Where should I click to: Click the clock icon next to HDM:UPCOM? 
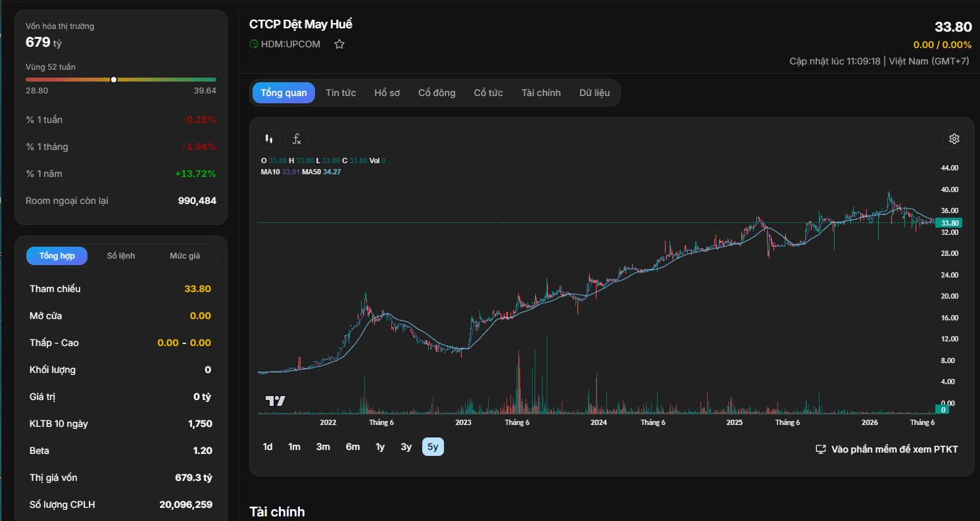pyautogui.click(x=254, y=44)
